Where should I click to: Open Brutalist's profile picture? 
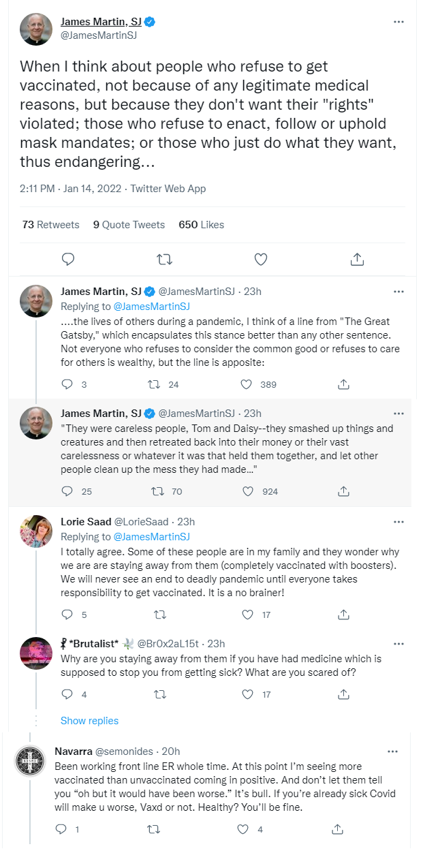pyautogui.click(x=36, y=653)
